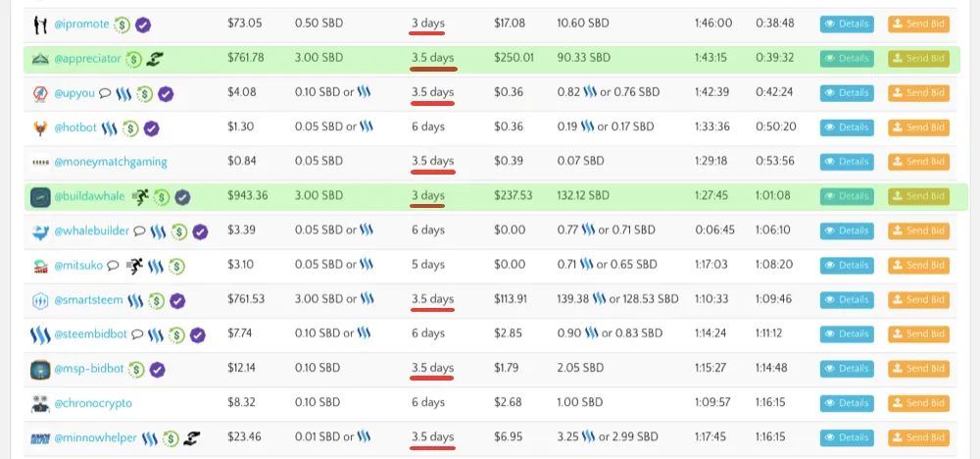Click the $943.36 vote value
The image size is (980, 459).
(248, 196)
